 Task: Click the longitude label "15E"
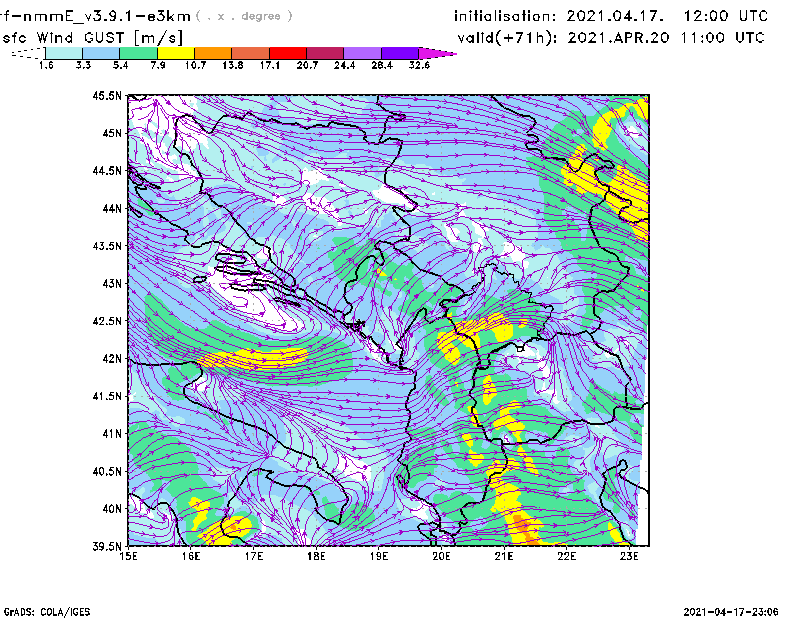[x=128, y=556]
